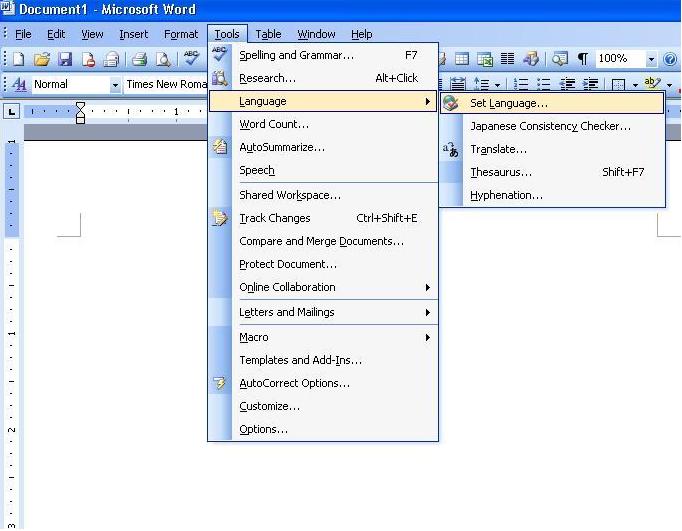Open Options at bottom of Tools menu

click(263, 429)
